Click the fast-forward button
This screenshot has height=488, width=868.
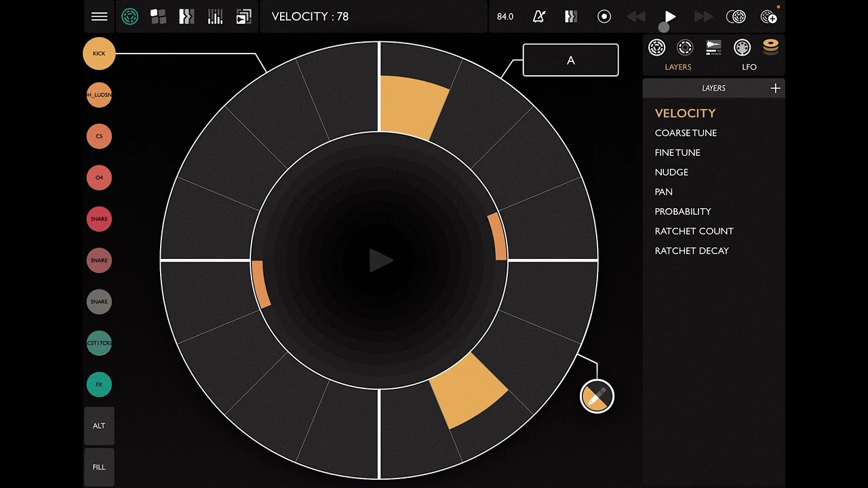pyautogui.click(x=703, y=16)
